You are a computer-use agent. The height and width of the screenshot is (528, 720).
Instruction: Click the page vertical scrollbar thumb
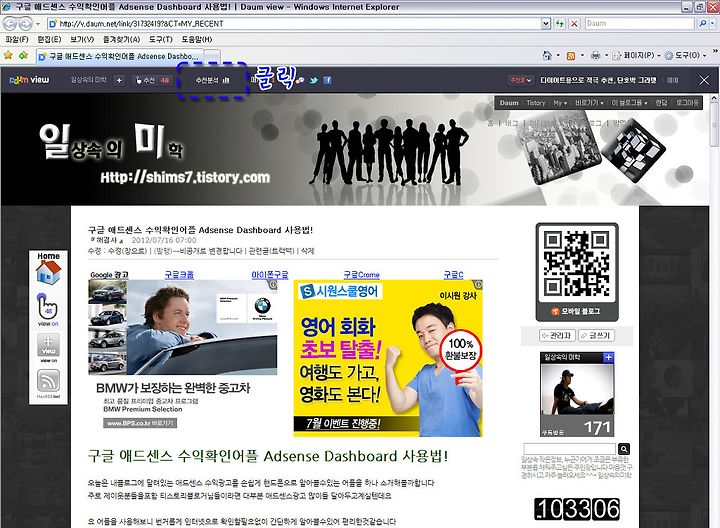tap(714, 124)
